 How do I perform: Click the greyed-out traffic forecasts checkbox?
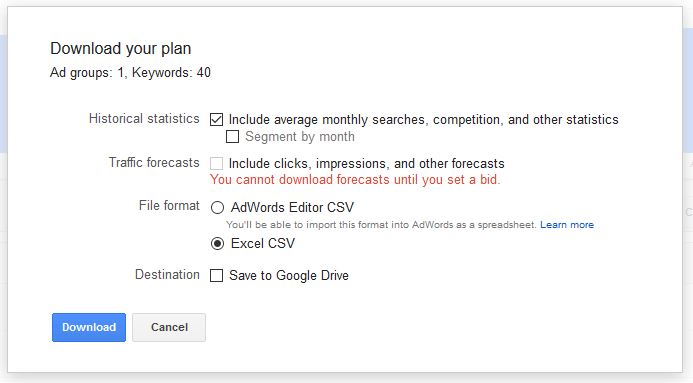[x=216, y=163]
